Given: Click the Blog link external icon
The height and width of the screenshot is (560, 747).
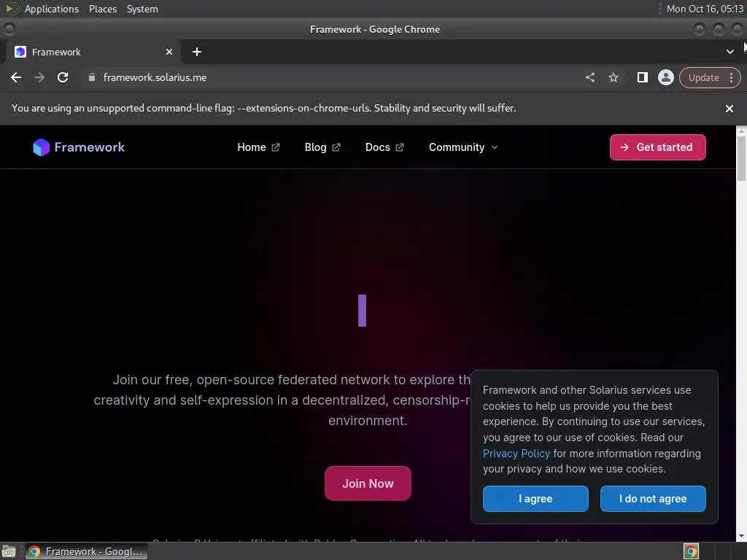Looking at the screenshot, I should click(336, 147).
